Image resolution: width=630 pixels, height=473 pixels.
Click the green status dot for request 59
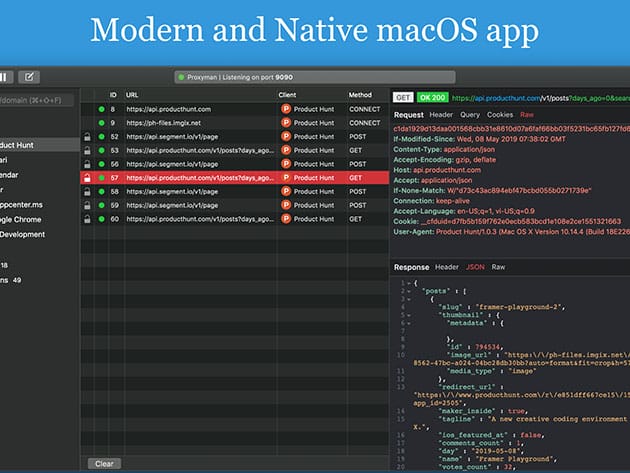101,205
